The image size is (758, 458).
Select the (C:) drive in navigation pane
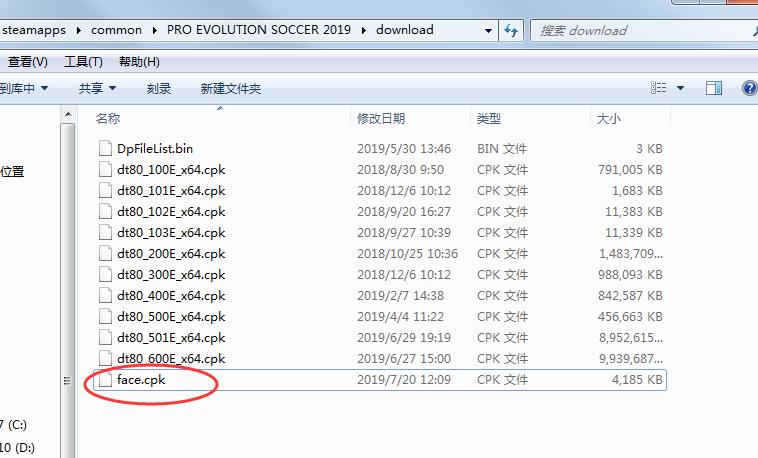(14, 425)
